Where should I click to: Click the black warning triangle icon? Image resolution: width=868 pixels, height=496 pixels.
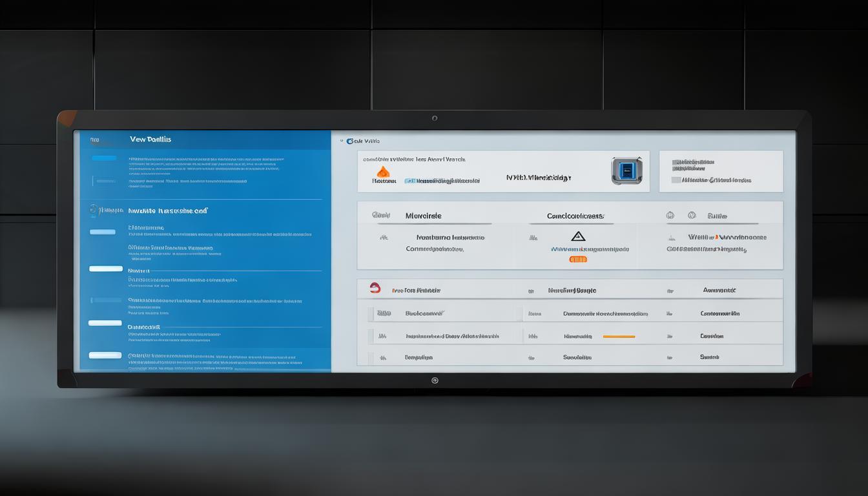pos(578,236)
